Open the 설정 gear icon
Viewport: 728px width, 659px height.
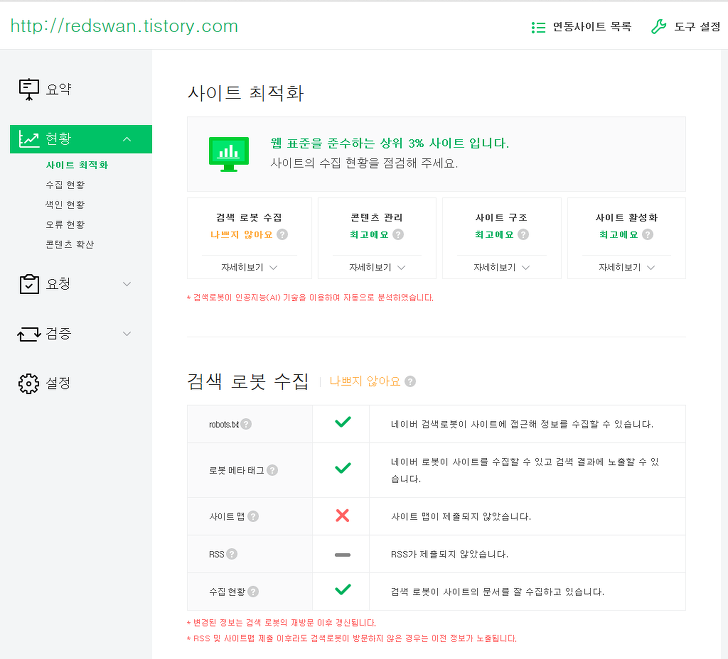[x=29, y=383]
